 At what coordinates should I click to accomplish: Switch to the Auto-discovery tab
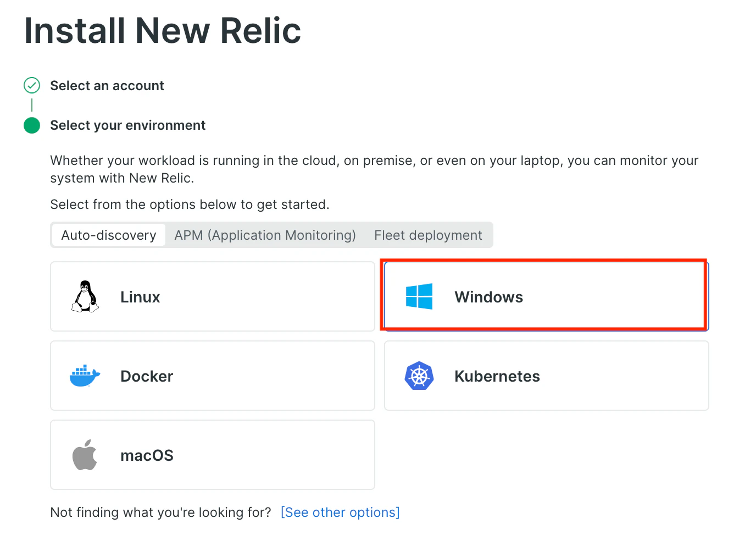click(x=109, y=235)
